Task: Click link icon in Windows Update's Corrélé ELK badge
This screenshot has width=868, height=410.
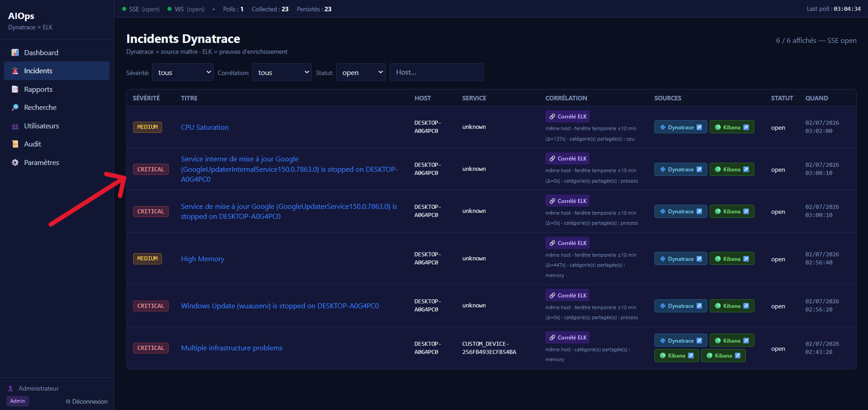Action: [553, 296]
